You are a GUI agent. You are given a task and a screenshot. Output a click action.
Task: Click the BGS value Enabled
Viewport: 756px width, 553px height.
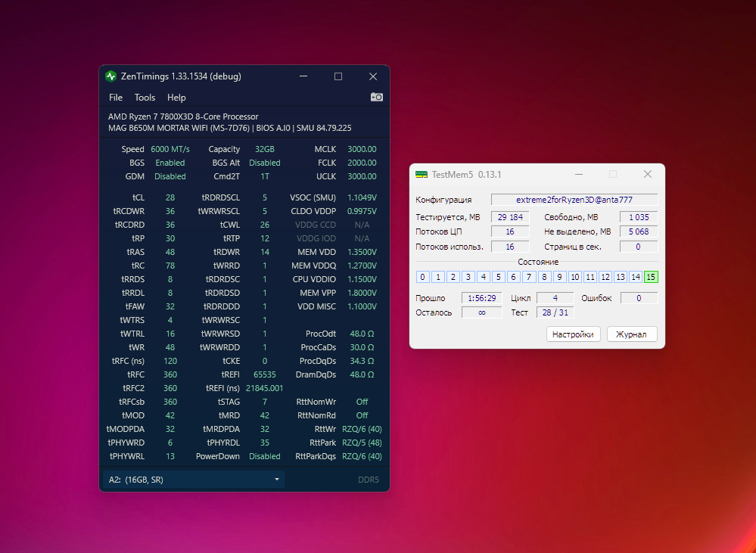tap(170, 163)
